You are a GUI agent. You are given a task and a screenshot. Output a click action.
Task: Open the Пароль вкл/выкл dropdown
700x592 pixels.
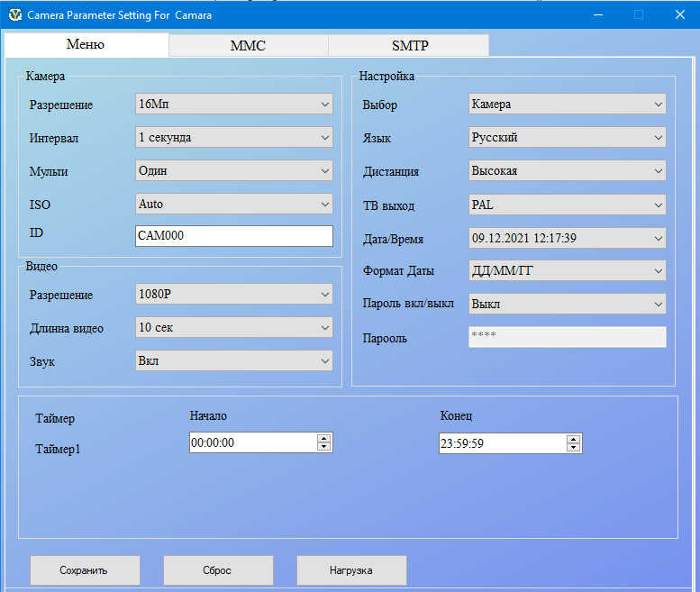[567, 304]
